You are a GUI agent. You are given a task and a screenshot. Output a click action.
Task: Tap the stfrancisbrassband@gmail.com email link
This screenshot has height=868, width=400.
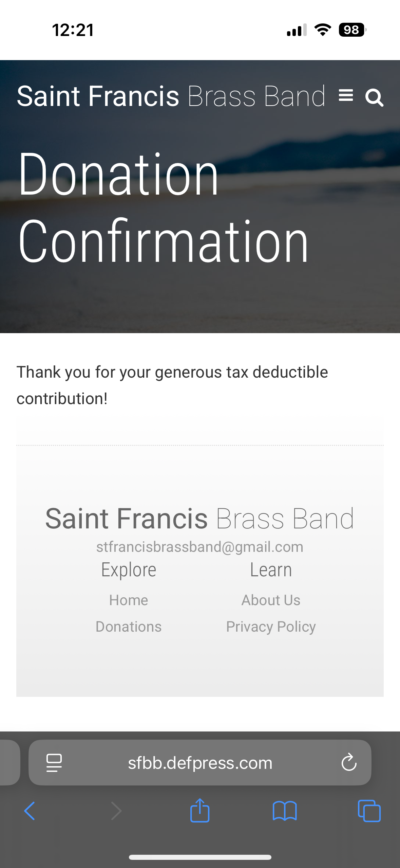tap(200, 547)
